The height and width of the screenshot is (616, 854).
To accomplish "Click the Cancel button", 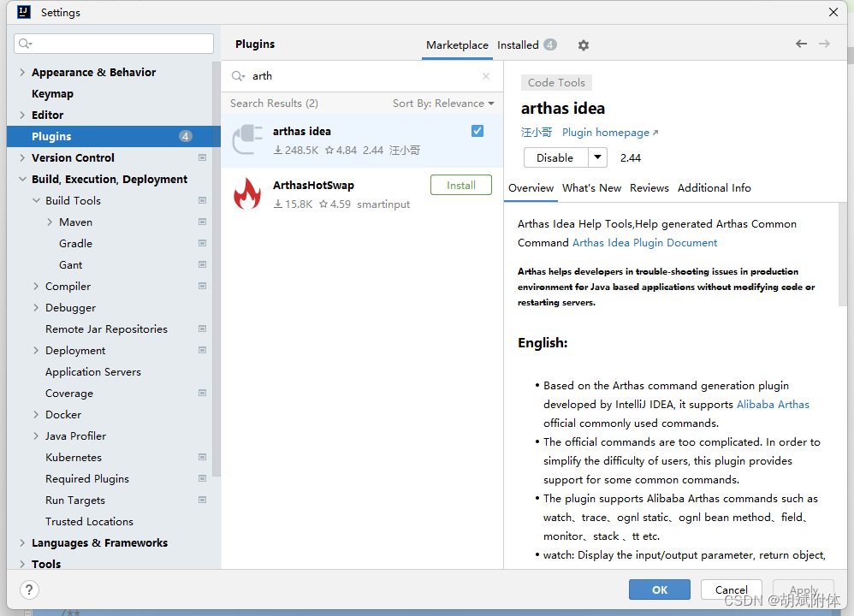I will (732, 589).
